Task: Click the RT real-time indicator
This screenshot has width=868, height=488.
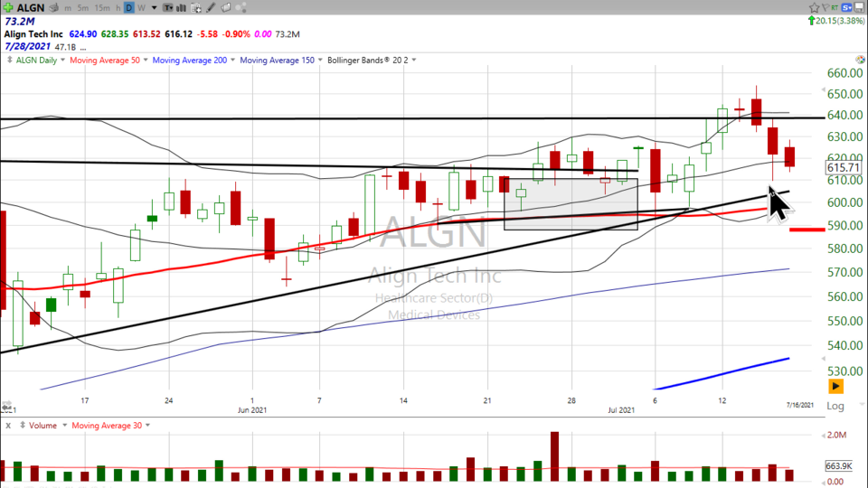Action: pyautogui.click(x=835, y=8)
